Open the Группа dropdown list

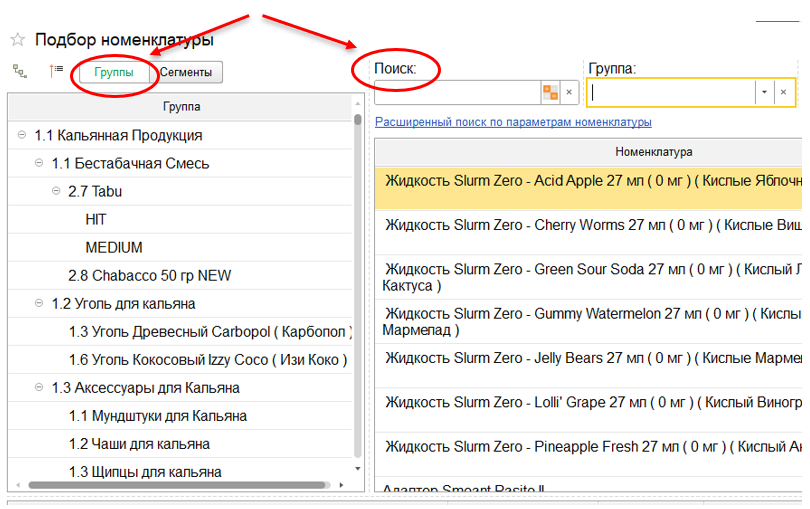tap(764, 92)
